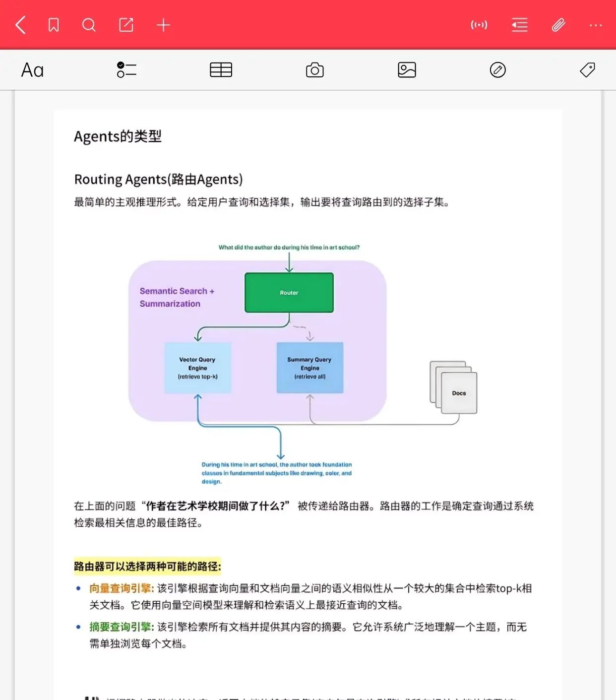The width and height of the screenshot is (616, 700).
Task: Add a tag using the tag icon
Action: [x=587, y=69]
